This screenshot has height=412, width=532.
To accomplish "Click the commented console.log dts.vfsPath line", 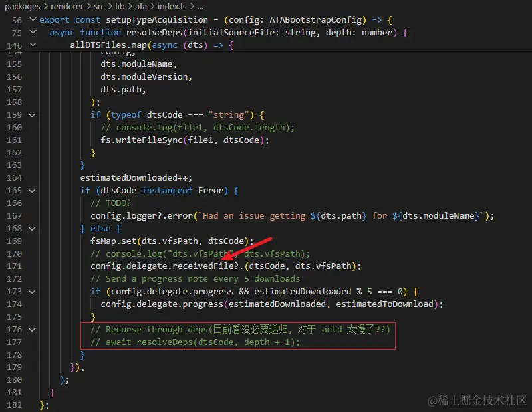I will [200, 253].
